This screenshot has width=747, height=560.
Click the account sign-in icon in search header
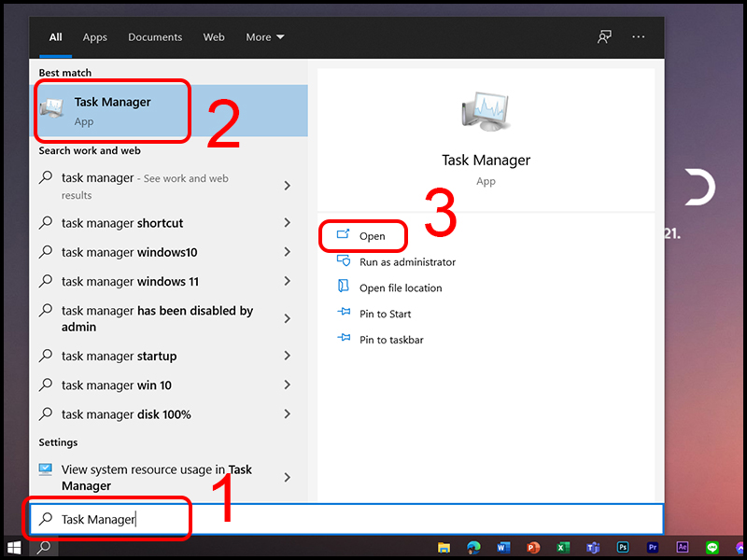tap(604, 36)
